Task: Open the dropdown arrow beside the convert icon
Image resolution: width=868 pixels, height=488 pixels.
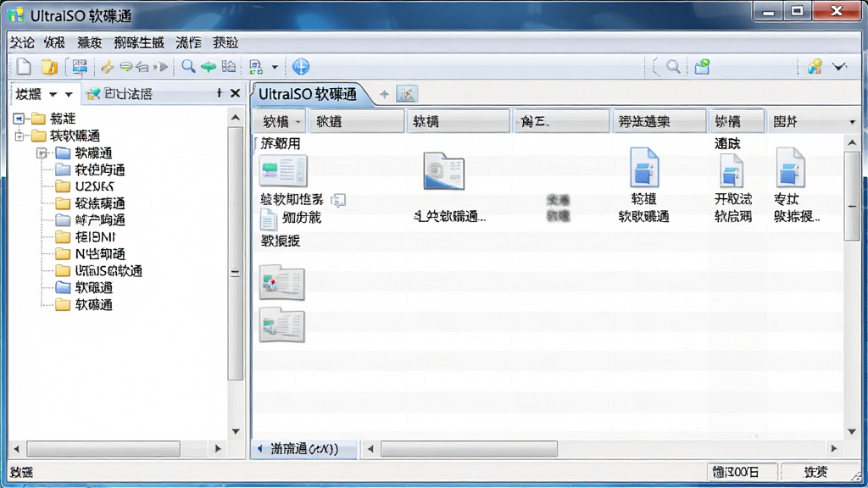Action: tap(275, 68)
